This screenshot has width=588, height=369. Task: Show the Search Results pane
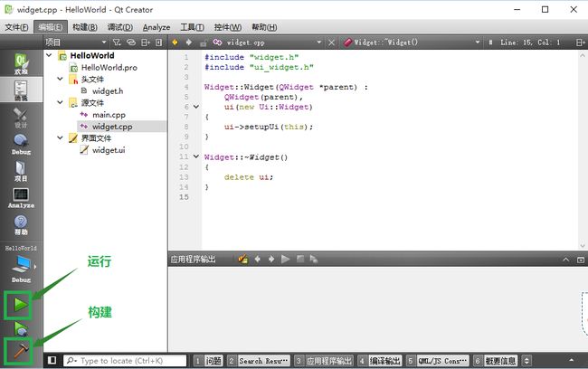click(x=259, y=361)
